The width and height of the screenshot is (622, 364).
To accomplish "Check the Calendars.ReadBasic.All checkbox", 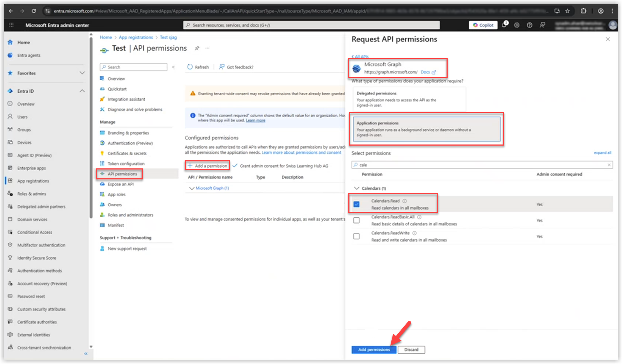I will point(356,220).
